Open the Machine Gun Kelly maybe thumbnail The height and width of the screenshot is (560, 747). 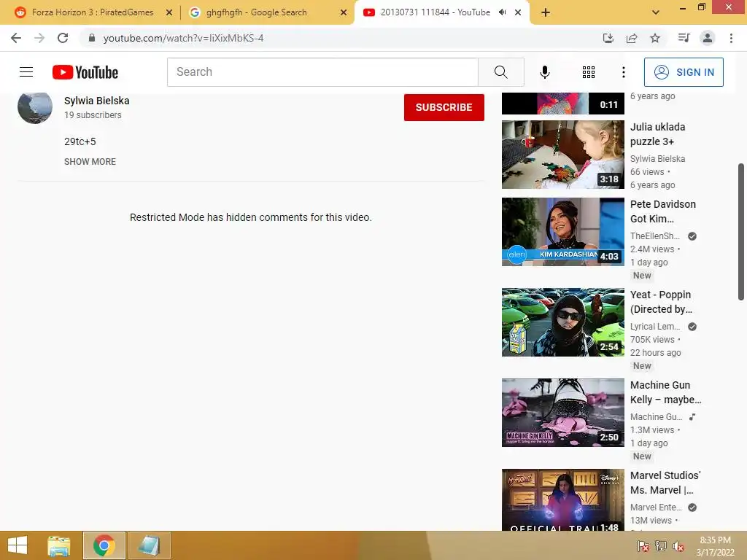[562, 413]
